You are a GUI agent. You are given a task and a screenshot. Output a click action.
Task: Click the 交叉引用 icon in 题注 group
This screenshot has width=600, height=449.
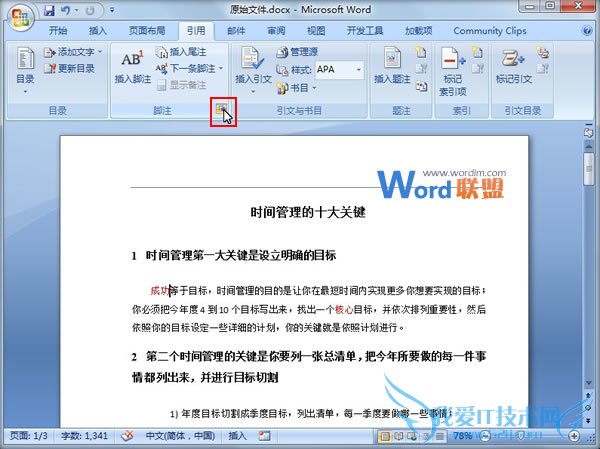pos(421,87)
